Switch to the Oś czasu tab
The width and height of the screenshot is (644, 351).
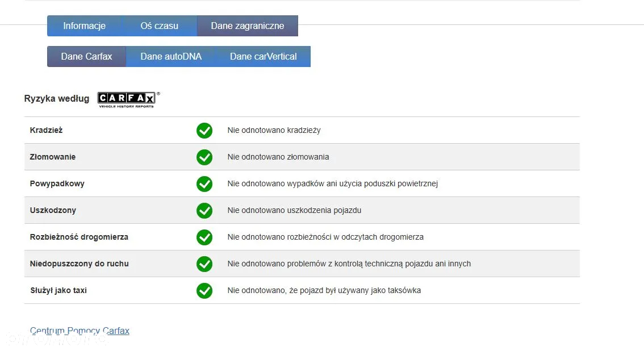(x=160, y=26)
